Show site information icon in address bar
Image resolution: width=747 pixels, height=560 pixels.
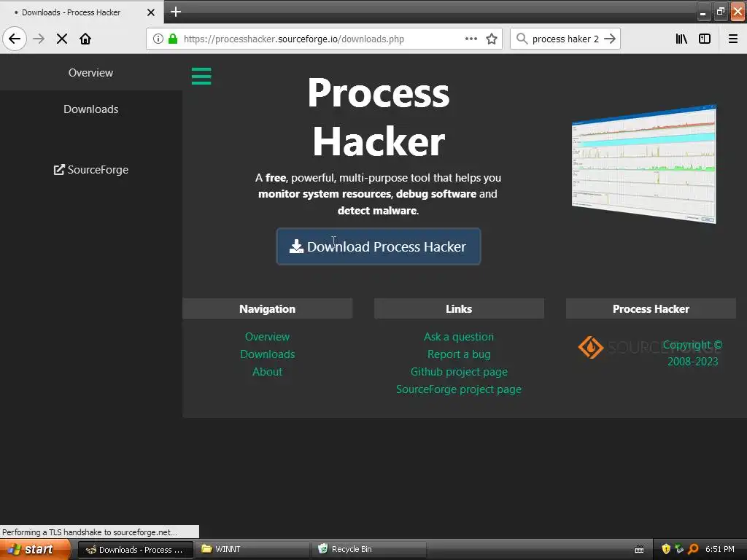158,39
